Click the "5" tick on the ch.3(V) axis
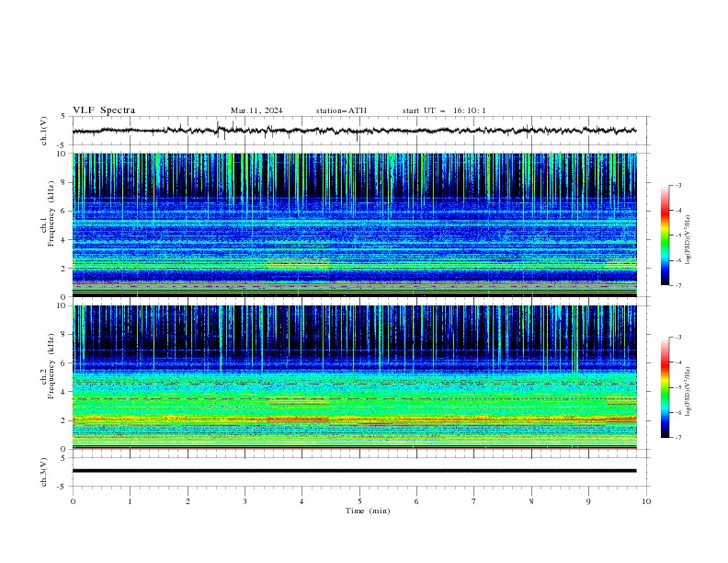The image size is (728, 563). (63, 457)
